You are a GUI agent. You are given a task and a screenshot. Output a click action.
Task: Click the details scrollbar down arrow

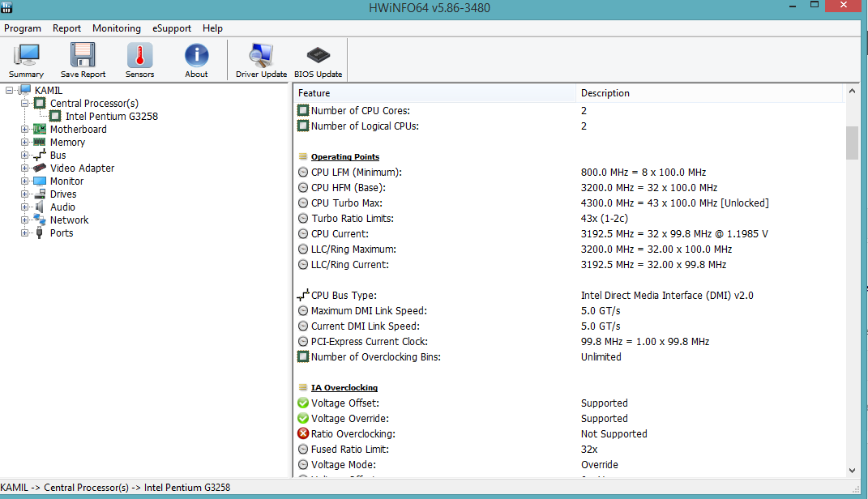tap(852, 471)
